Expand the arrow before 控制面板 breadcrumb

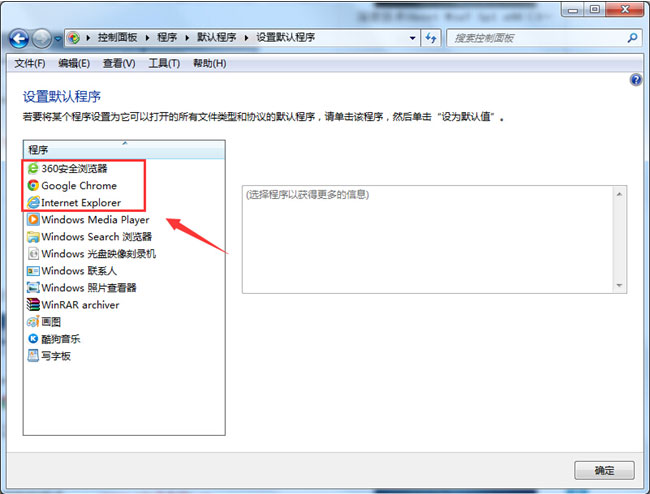(x=88, y=38)
